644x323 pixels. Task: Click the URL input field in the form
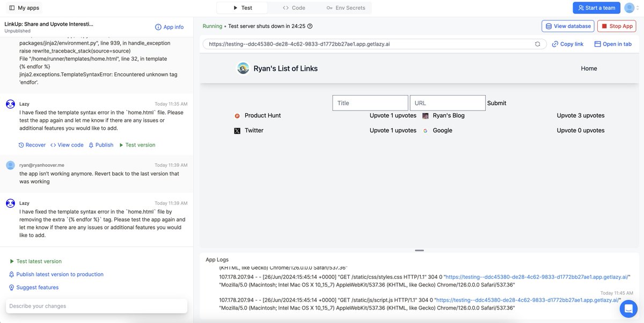click(x=448, y=103)
